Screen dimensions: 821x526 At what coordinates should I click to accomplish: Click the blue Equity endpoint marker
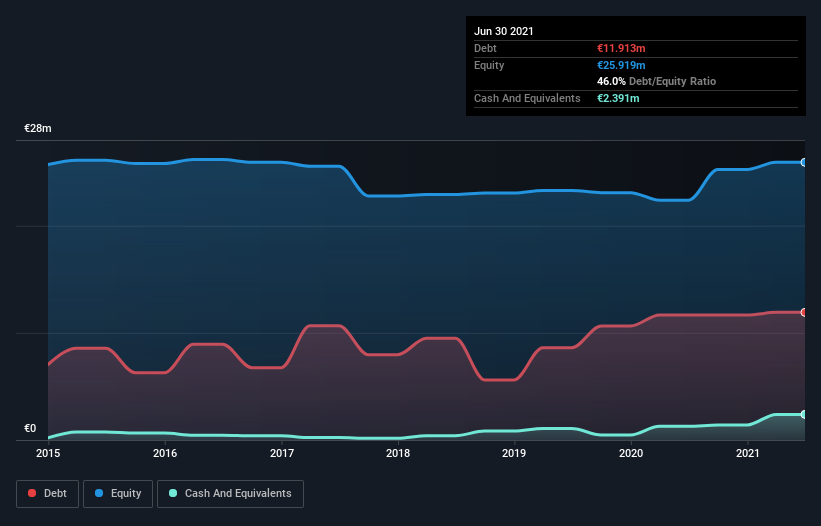[x=804, y=163]
